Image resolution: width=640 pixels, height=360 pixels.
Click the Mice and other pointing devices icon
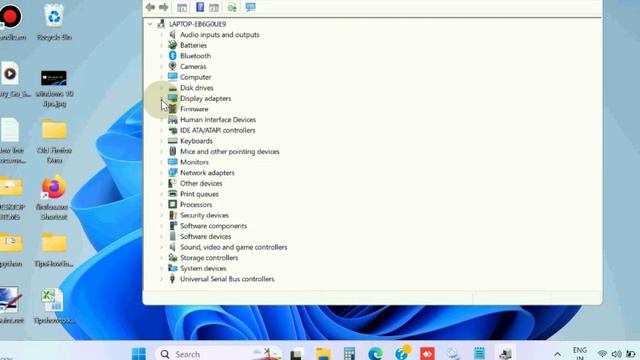[x=173, y=151]
